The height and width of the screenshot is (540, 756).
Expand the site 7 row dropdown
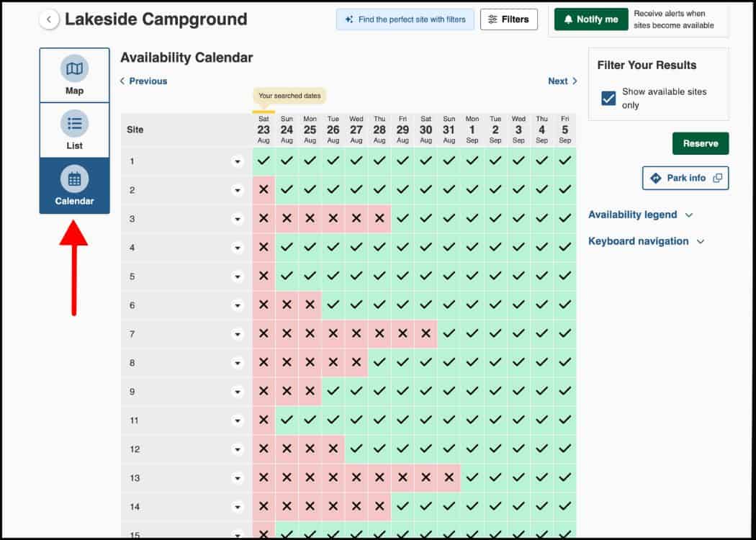click(237, 334)
